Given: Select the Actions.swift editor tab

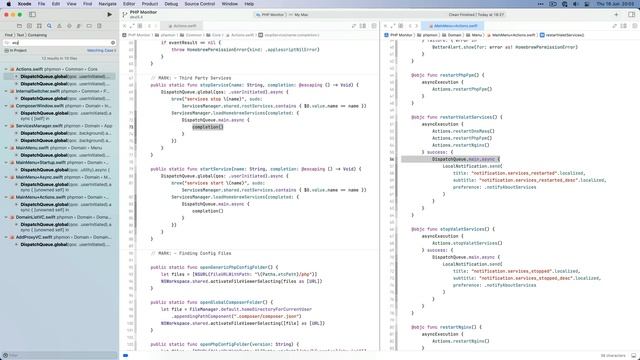Looking at the screenshot, I should tap(182, 26).
